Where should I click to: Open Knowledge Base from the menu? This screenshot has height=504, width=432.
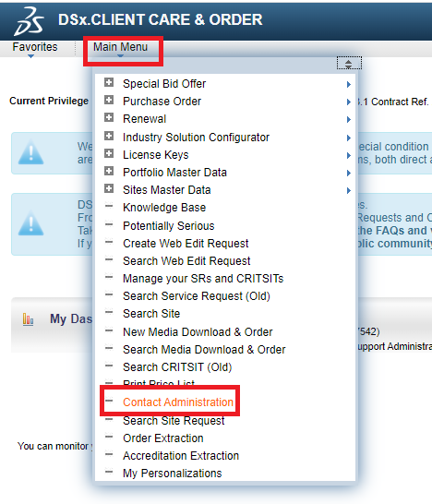pyautogui.click(x=164, y=208)
